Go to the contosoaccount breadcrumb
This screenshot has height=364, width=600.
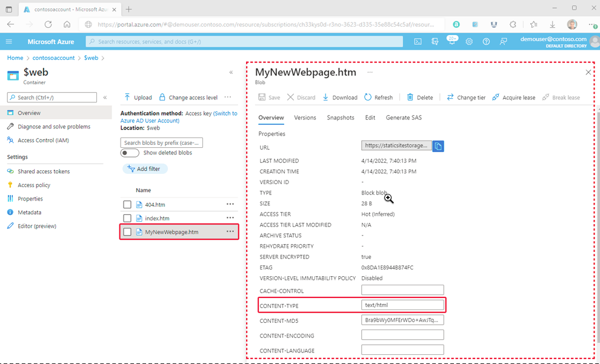point(53,58)
